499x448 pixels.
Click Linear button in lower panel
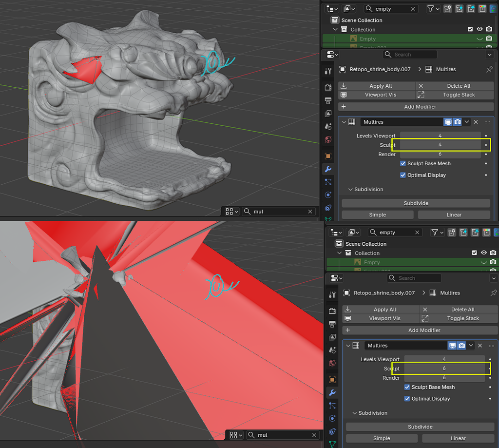[x=458, y=438]
